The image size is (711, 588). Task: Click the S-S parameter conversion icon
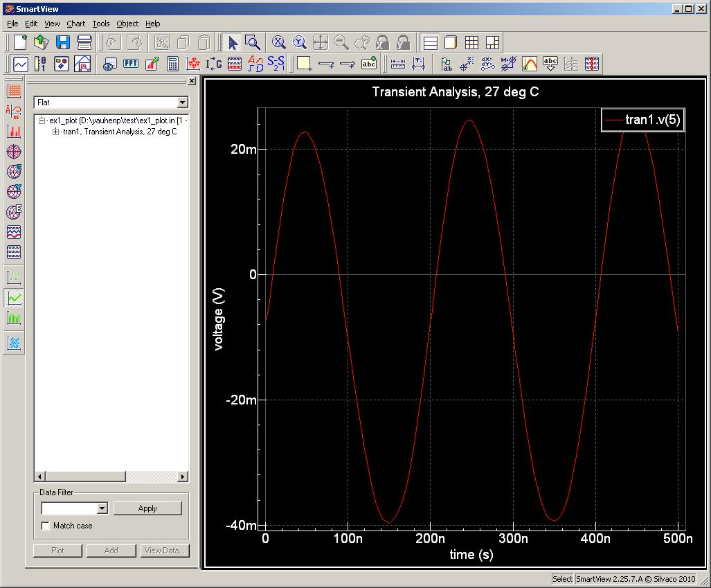(x=276, y=64)
